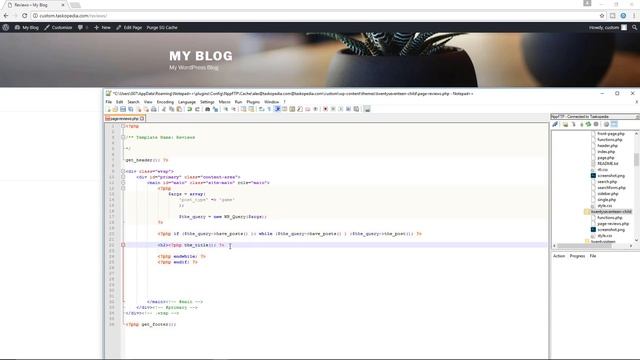Image resolution: width=640 pixels, height=360 pixels.
Task: Click the MY BLOG site title
Action: [201, 56]
